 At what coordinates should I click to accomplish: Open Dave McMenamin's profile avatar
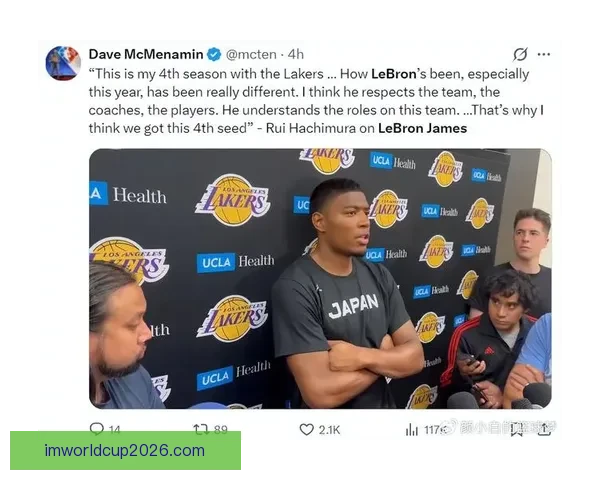point(63,63)
